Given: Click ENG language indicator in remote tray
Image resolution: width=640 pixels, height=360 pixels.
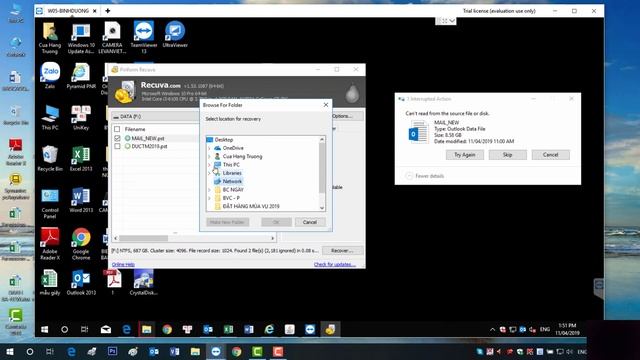Looking at the screenshot, I should (545, 329).
